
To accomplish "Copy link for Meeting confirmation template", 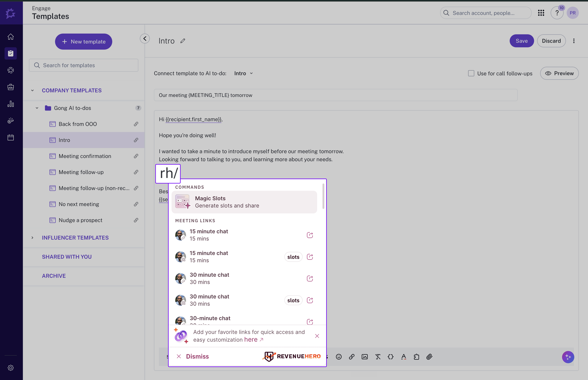I will 136,156.
